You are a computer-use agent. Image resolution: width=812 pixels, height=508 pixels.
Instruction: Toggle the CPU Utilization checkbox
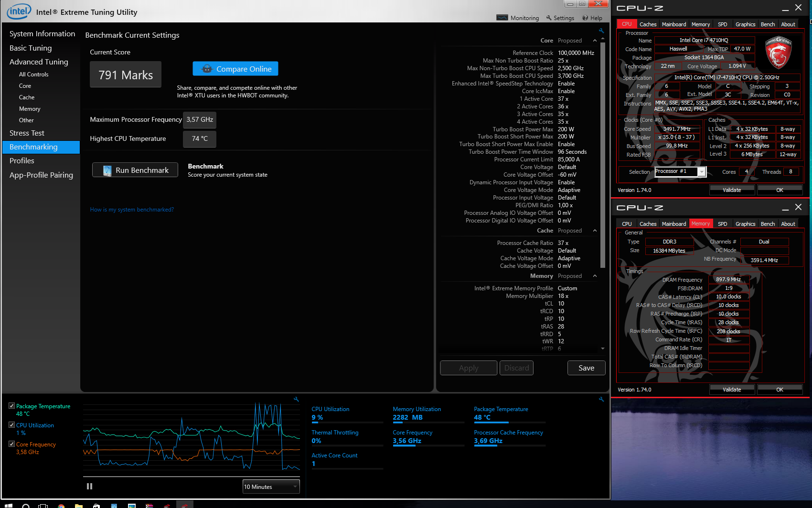click(11, 425)
